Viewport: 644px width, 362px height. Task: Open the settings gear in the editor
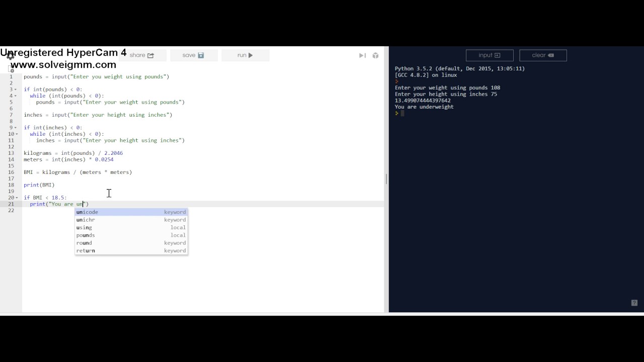(x=10, y=56)
